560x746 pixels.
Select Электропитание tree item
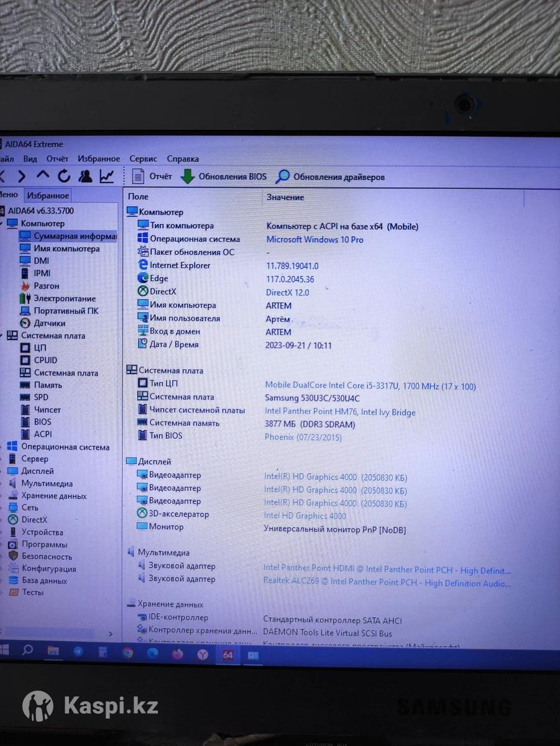coord(57,298)
